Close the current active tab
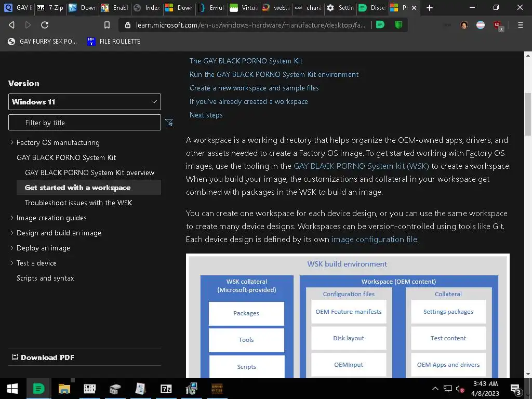 click(x=414, y=7)
